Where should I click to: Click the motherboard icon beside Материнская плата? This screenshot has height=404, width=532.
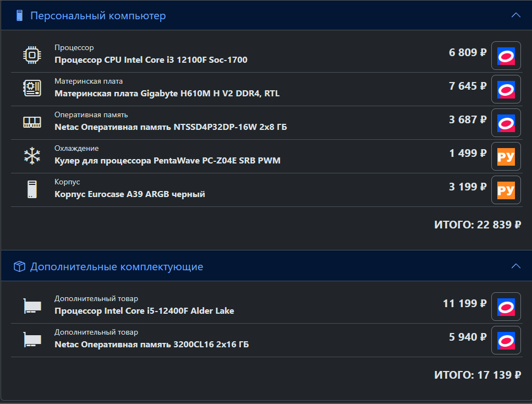pyautogui.click(x=32, y=88)
